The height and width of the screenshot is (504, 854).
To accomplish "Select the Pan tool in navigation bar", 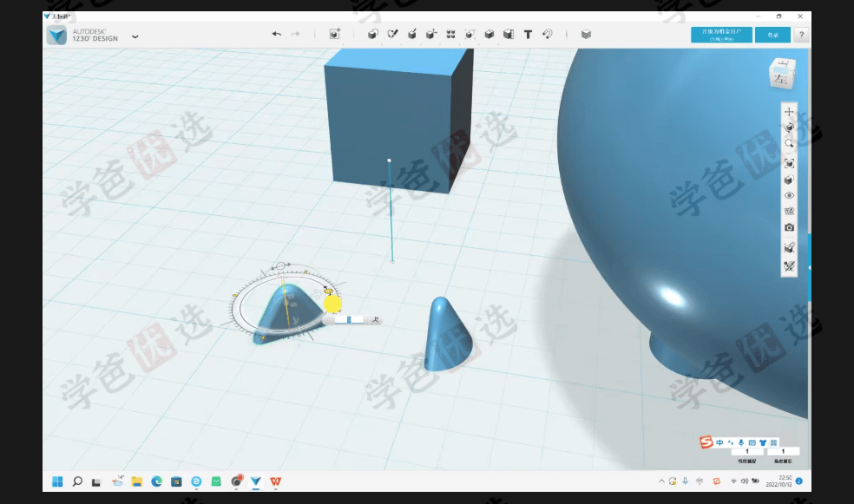I will [x=789, y=112].
